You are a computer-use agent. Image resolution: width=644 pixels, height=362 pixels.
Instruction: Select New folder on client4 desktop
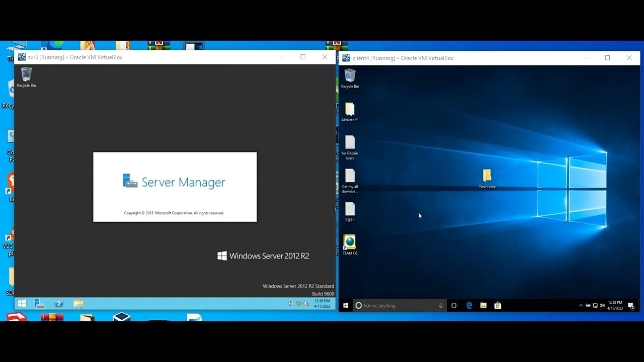(488, 179)
